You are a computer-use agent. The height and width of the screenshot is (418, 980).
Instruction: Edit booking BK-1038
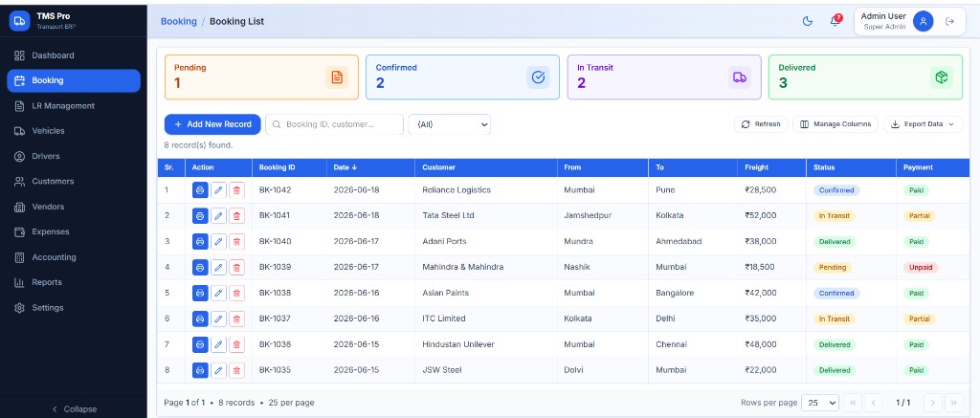218,293
